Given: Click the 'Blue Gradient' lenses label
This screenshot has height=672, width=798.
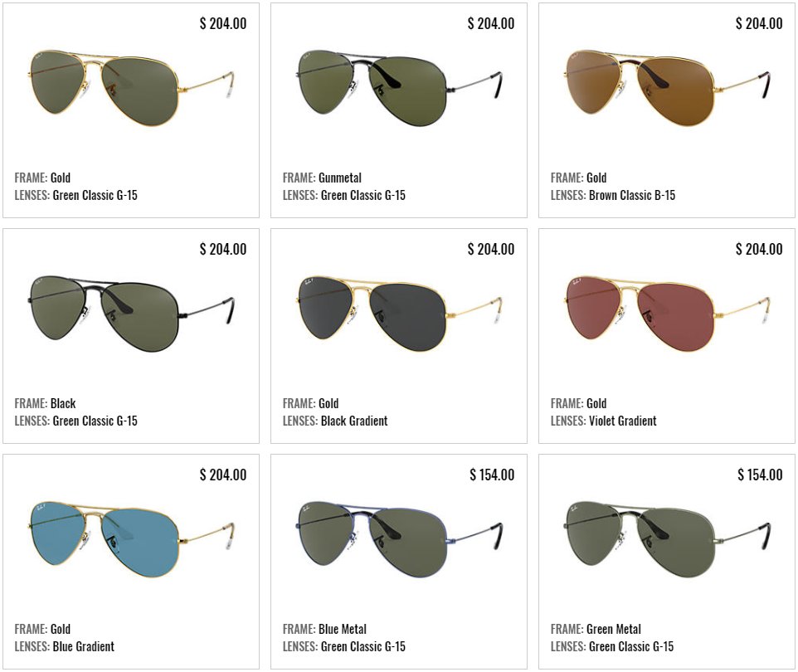Looking at the screenshot, I should (x=84, y=646).
